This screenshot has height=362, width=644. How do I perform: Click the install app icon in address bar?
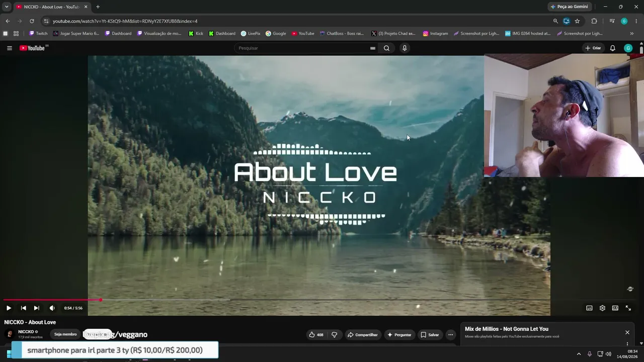567,21
